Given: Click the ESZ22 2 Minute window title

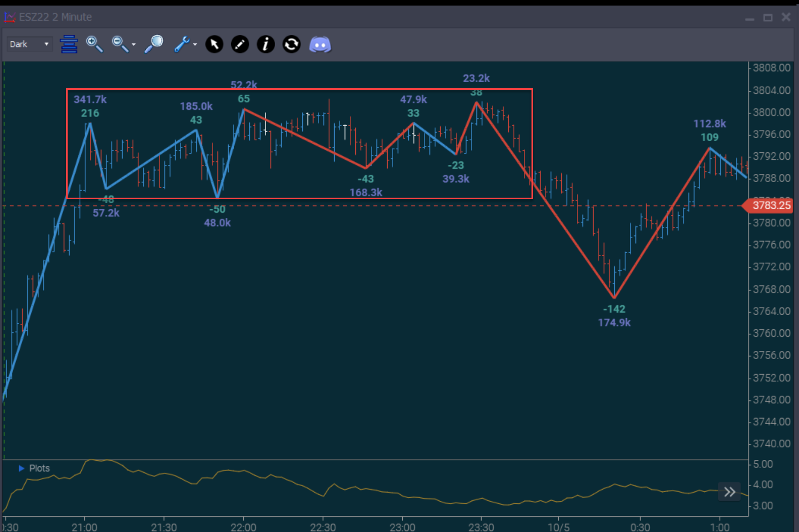Looking at the screenshot, I should (x=56, y=17).
